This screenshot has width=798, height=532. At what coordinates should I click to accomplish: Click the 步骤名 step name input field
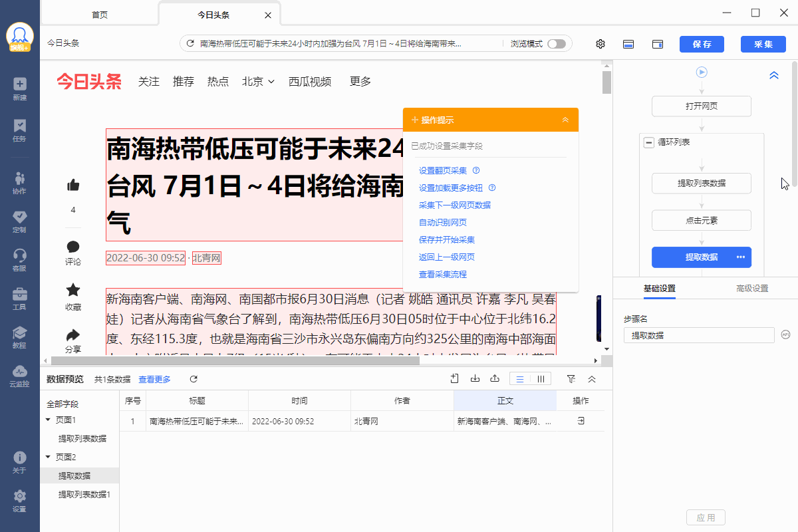pyautogui.click(x=698, y=335)
